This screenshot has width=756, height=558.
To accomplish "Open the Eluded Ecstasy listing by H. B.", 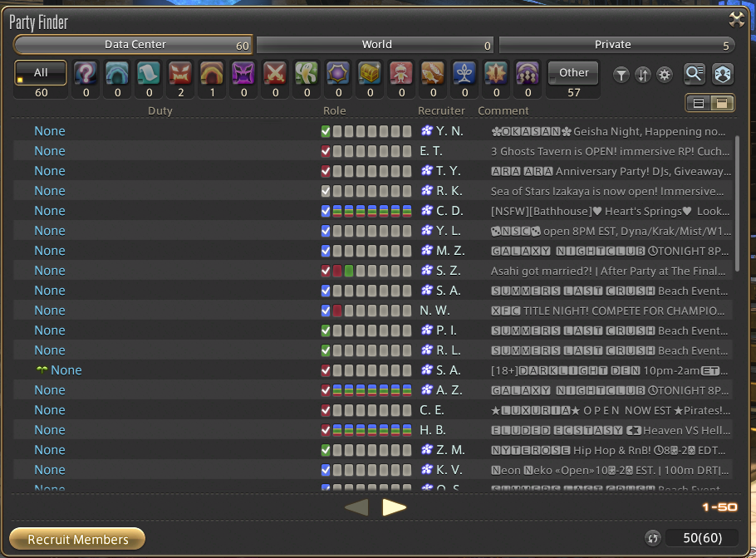I will pyautogui.click(x=373, y=430).
